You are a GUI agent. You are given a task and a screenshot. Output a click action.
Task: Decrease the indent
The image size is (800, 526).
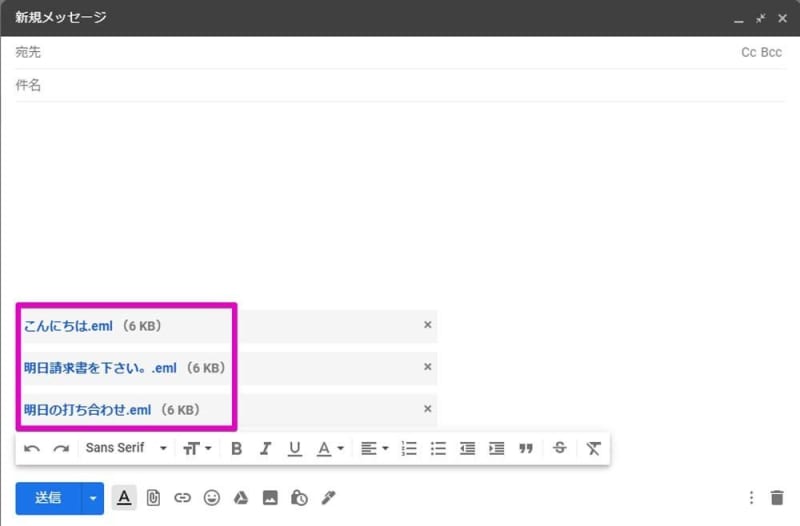[x=467, y=448]
